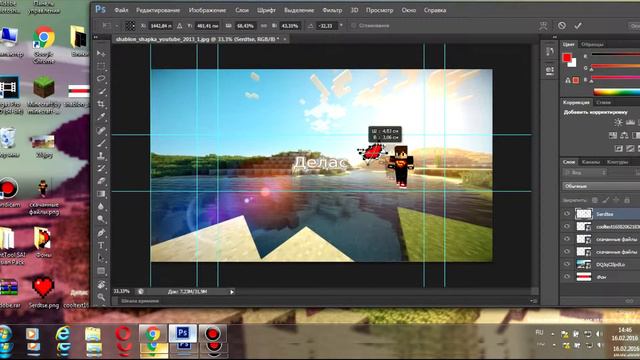
Task: Switch to the Каналы tab
Action: 591,162
